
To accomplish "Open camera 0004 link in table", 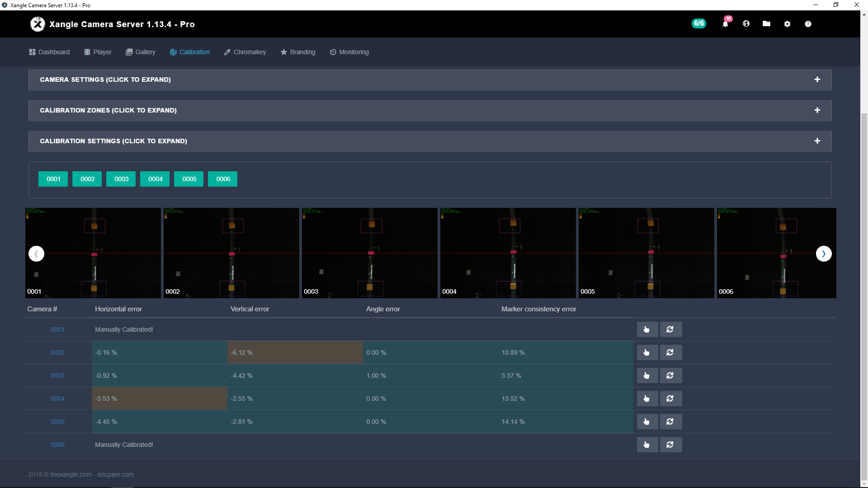I will pos(57,399).
